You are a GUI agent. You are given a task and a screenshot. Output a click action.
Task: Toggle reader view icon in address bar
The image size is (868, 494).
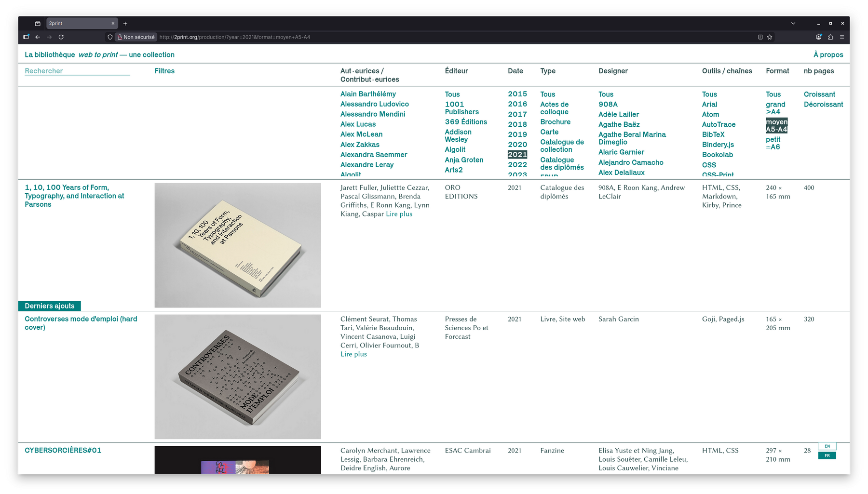(x=760, y=37)
